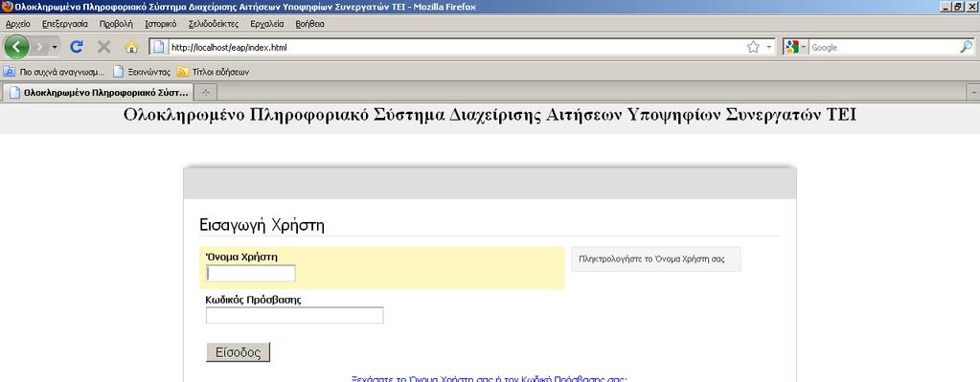
Task: Open the tab list dropdown at the tab bar's end
Action: click(x=973, y=92)
